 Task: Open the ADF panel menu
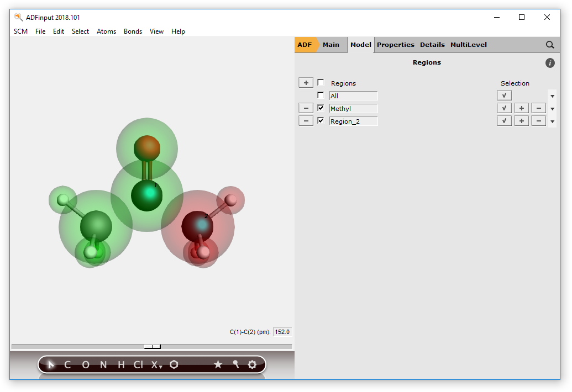coord(305,45)
